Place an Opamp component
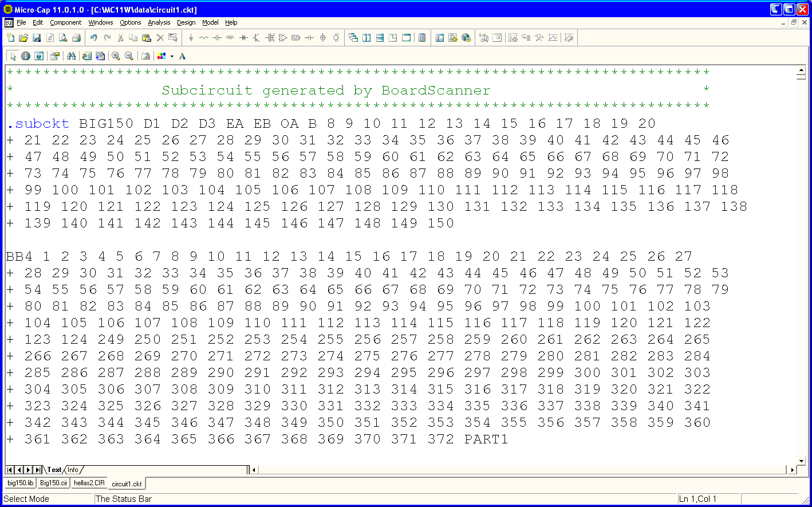812x507 pixels. pyautogui.click(x=283, y=38)
